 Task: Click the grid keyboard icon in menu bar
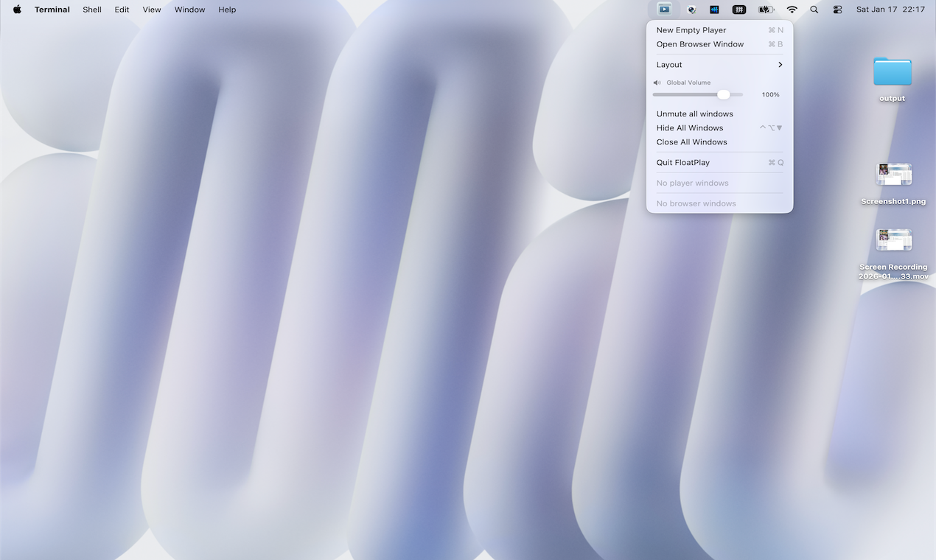coord(739,10)
